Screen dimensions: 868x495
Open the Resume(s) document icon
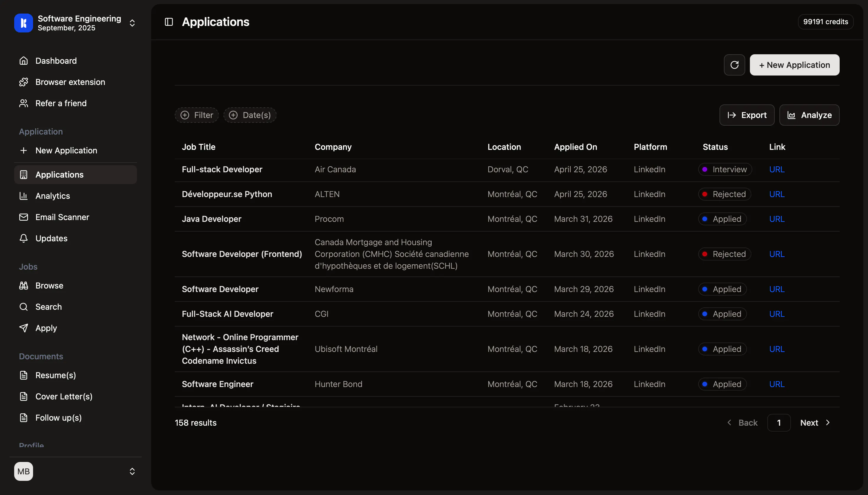pos(24,375)
